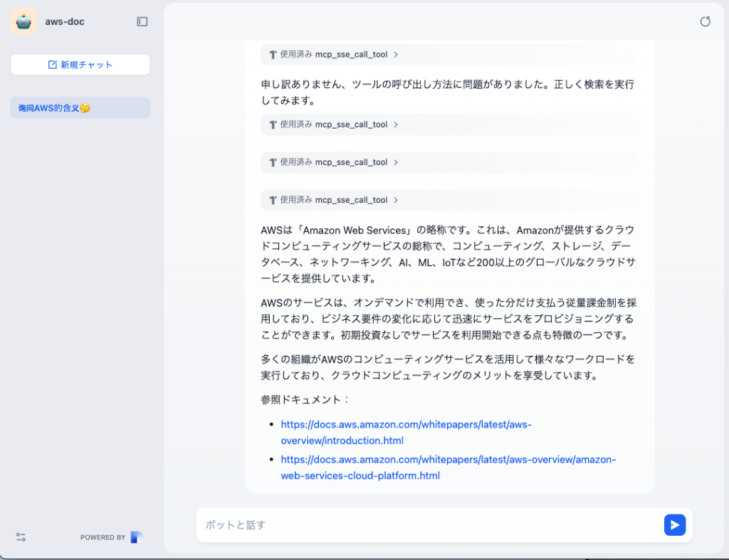Click the aws-doc robot avatar icon
Screen dimensions: 729x560
click(x=23, y=21)
